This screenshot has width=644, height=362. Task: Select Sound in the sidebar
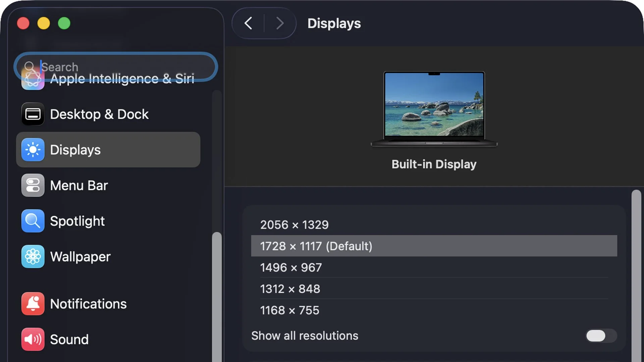(108, 339)
